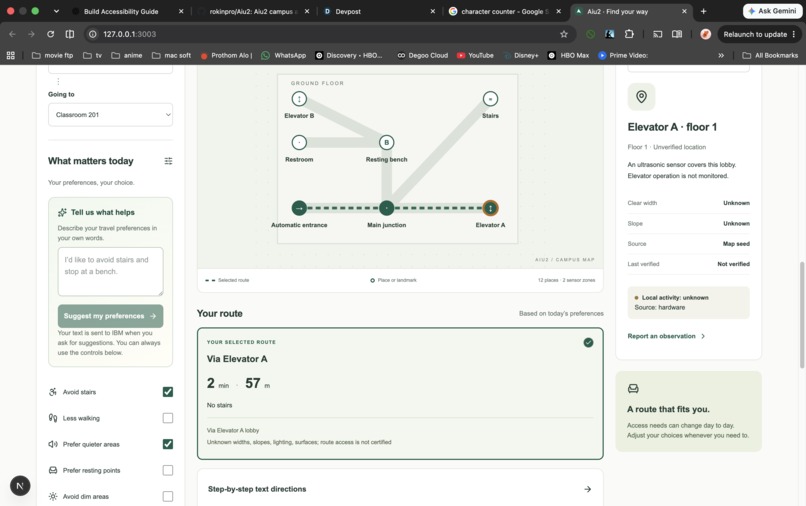Click the bench icon beside Prefer resting points
The width and height of the screenshot is (806, 506).
(52, 470)
